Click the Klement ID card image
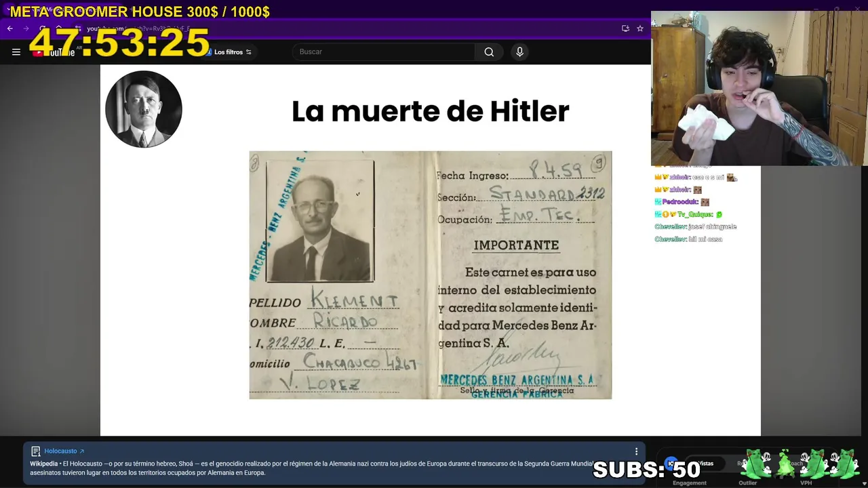Image resolution: width=868 pixels, height=488 pixels. click(431, 275)
